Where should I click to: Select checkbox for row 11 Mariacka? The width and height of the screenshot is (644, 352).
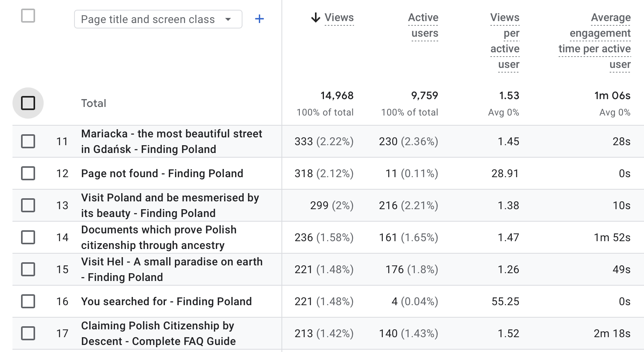(28, 141)
